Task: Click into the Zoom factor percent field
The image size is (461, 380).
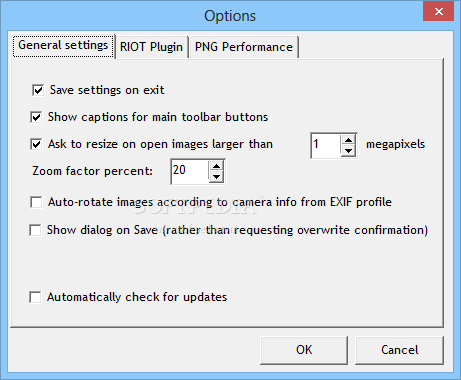Action: [190, 171]
